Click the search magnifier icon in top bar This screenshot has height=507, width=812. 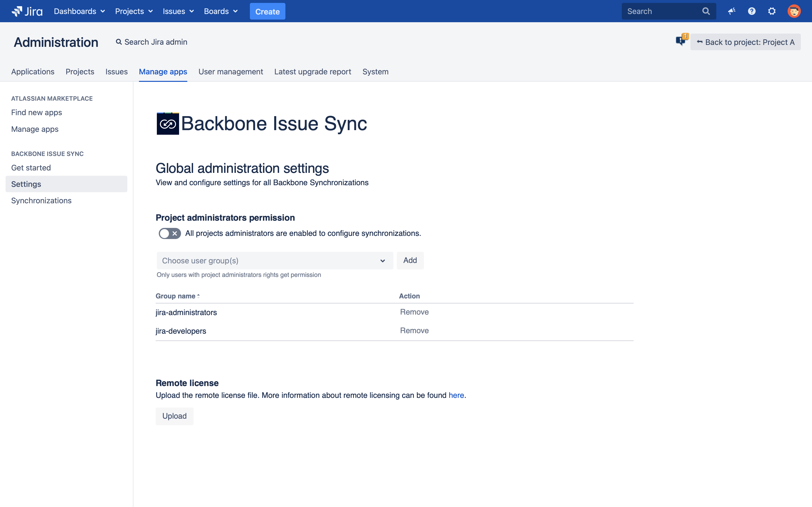pyautogui.click(x=706, y=11)
